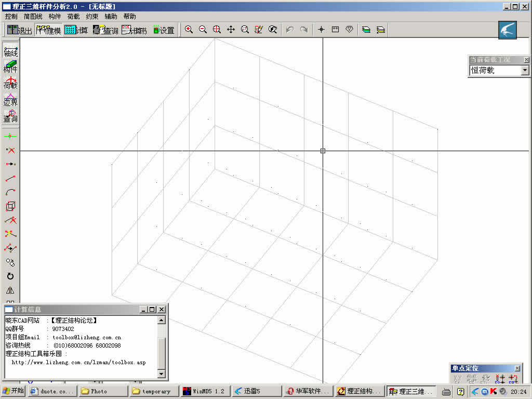Click the lizheng.com.cn toolbox URL text
Image resolution: width=532 pixels, height=399 pixels.
tap(79, 362)
